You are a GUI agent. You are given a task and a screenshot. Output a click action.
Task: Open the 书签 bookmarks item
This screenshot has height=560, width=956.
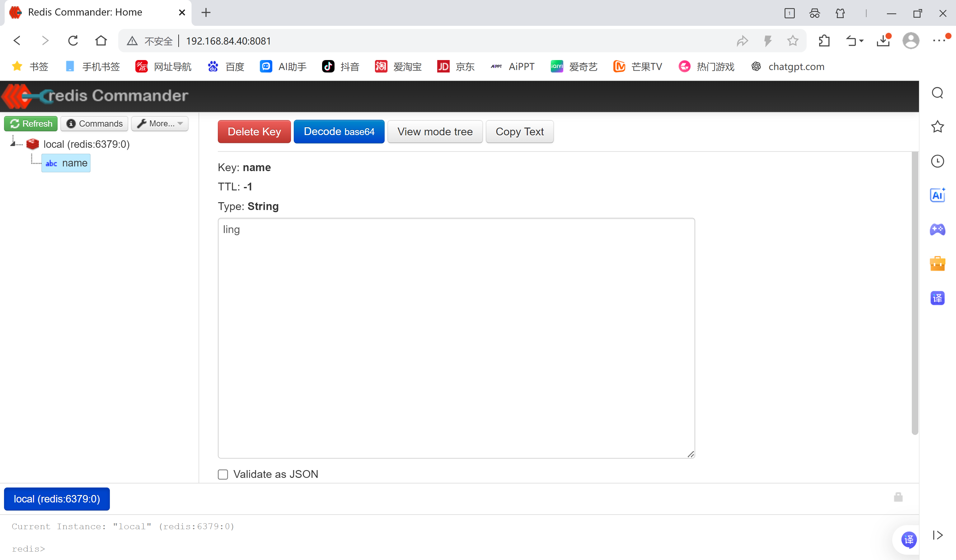coord(30,67)
